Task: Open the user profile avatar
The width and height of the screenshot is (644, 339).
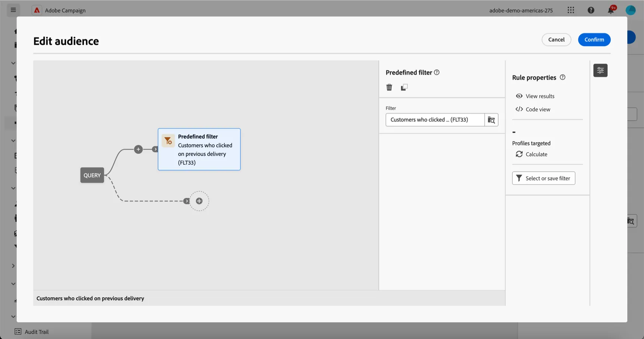Action: [631, 10]
